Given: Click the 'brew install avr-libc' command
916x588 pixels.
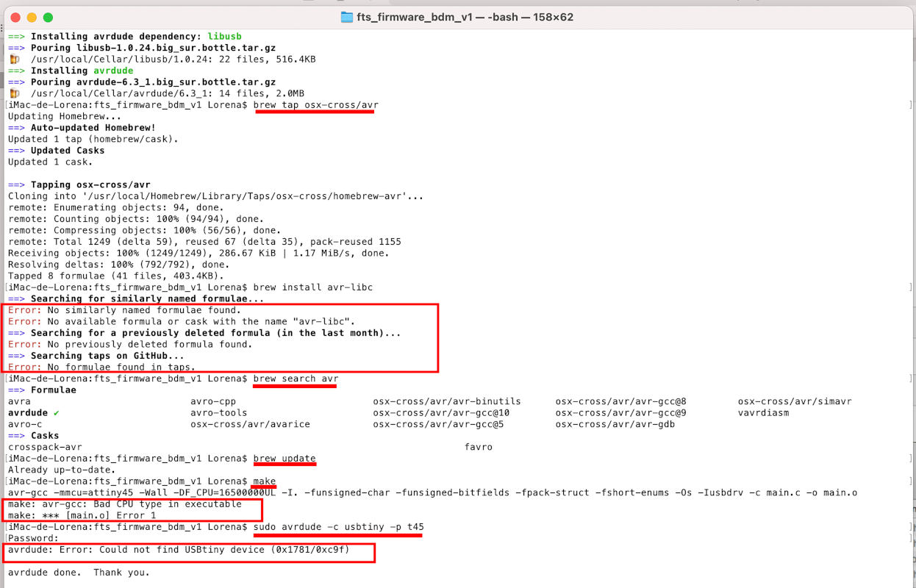Looking at the screenshot, I should 312,287.
